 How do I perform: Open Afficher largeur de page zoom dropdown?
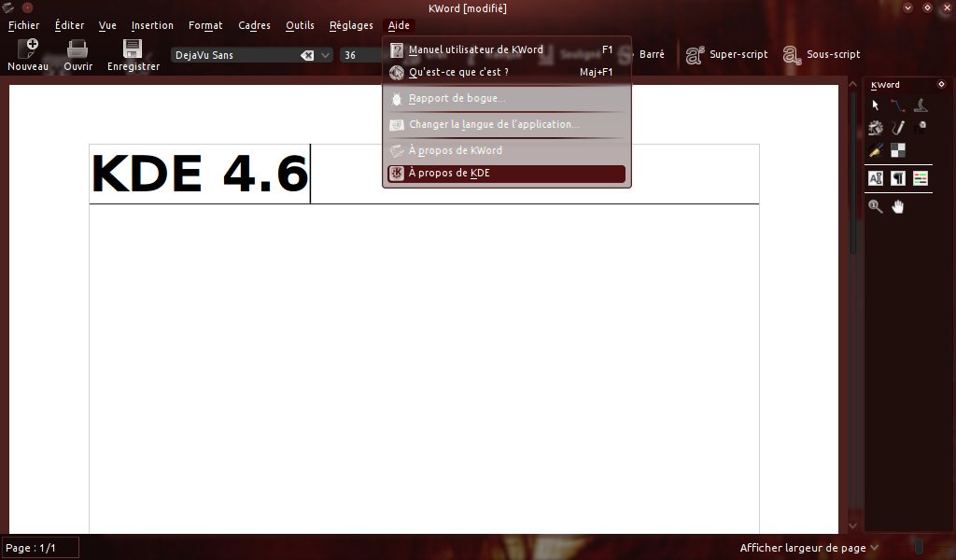click(809, 548)
